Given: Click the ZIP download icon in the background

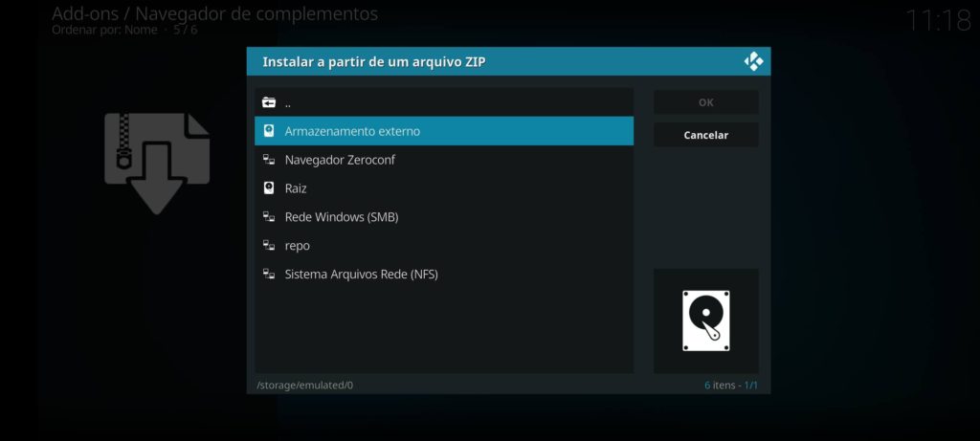Looking at the screenshot, I should [x=157, y=163].
